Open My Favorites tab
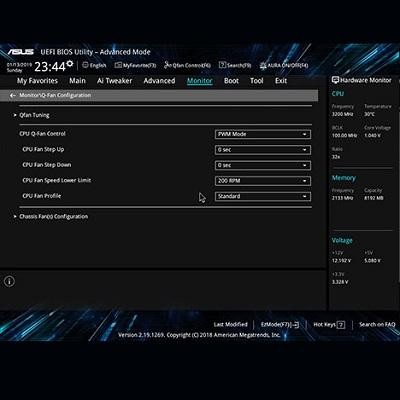 37,81
